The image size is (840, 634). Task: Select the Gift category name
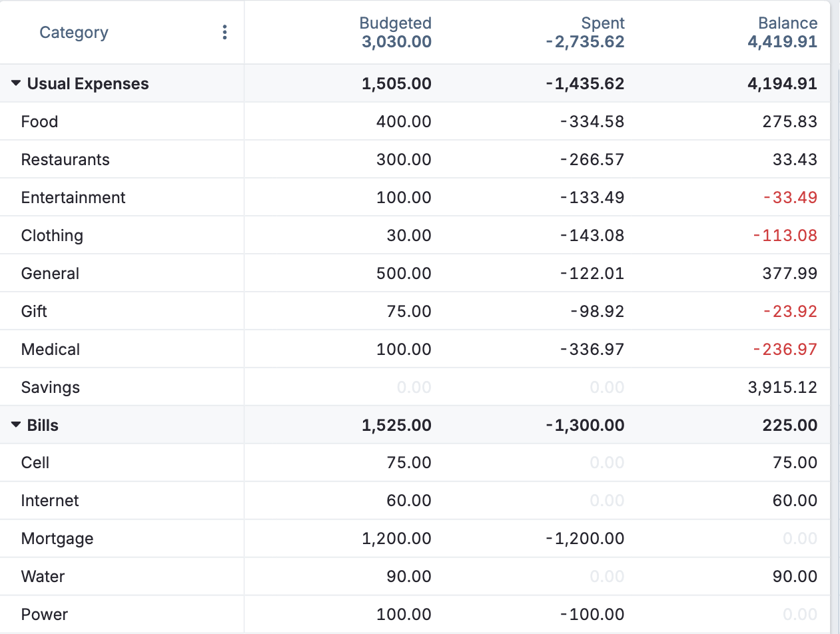click(34, 312)
